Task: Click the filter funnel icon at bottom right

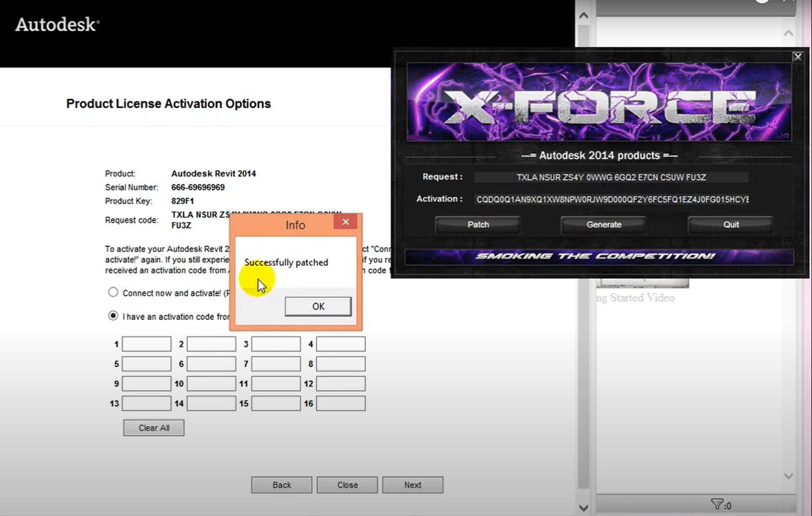Action: (717, 505)
